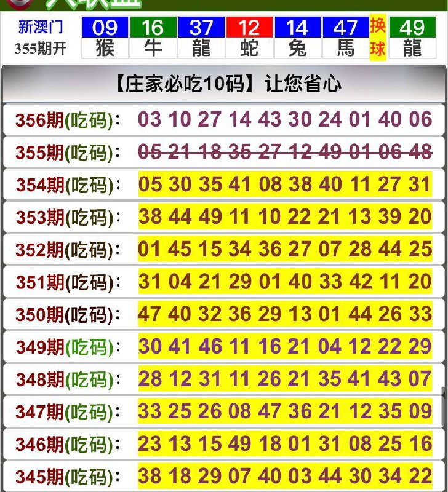Click 356期 numbers 03 10 27 14 43
The image size is (448, 492).
coord(209,119)
